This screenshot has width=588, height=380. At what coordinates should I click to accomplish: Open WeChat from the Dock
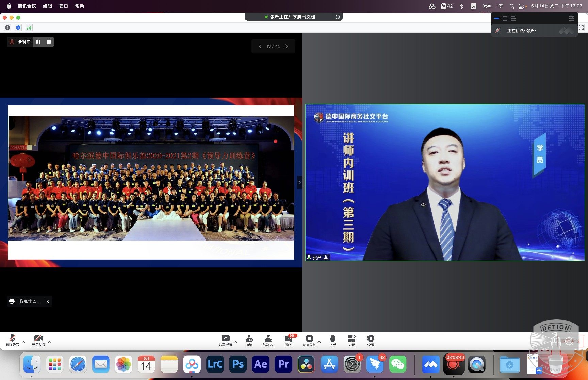click(x=398, y=364)
